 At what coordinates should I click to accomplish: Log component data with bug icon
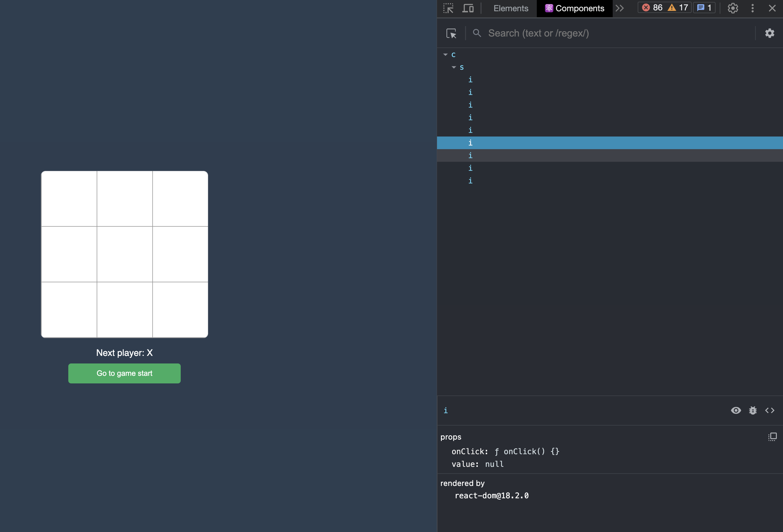tap(753, 410)
